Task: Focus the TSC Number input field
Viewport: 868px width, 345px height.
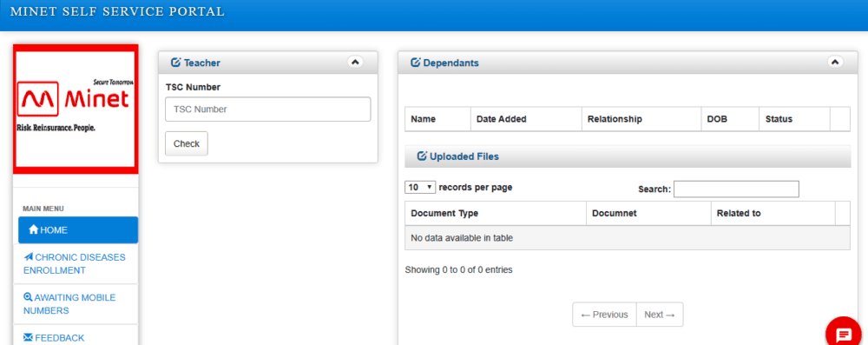Action: click(268, 109)
